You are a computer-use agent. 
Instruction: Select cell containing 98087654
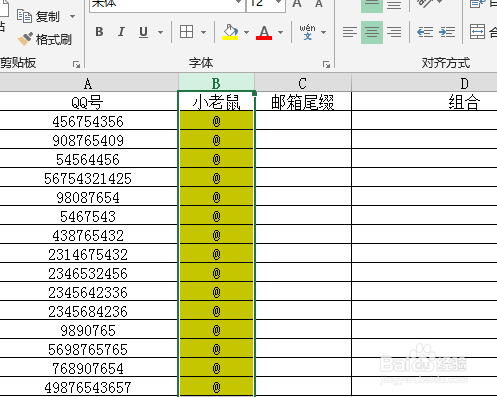point(88,197)
